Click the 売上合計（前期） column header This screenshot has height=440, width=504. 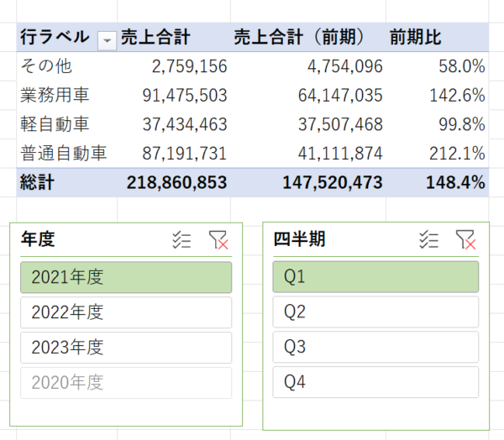(x=298, y=37)
